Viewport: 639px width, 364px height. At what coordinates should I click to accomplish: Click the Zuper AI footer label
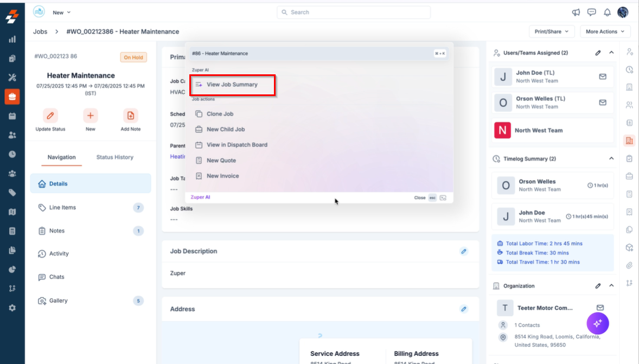click(200, 197)
